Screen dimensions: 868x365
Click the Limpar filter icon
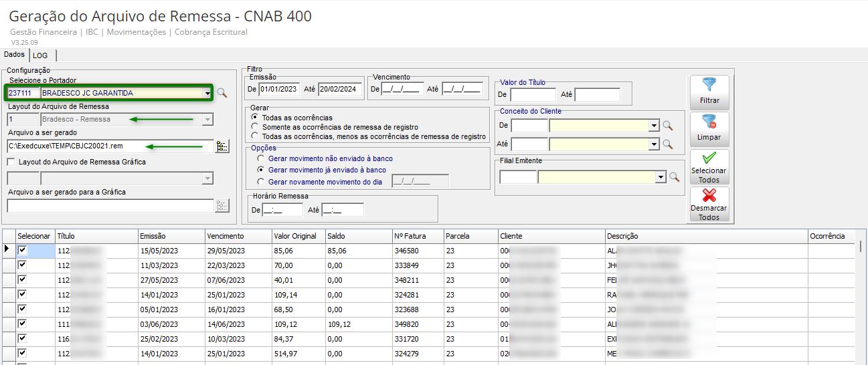(709, 122)
